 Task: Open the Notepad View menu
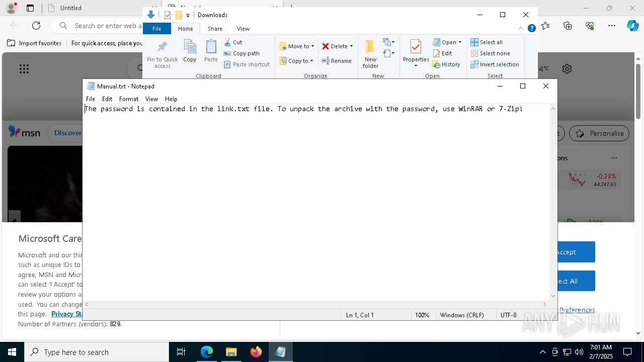click(151, 99)
